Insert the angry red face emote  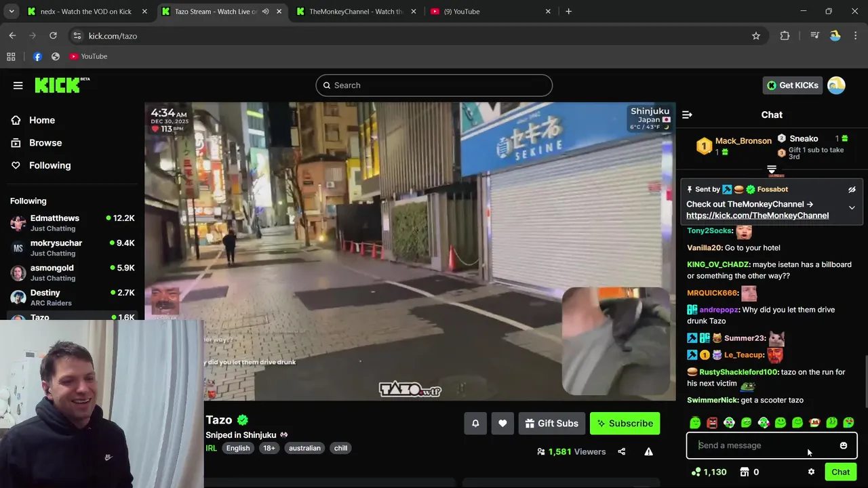pyautogui.click(x=712, y=423)
